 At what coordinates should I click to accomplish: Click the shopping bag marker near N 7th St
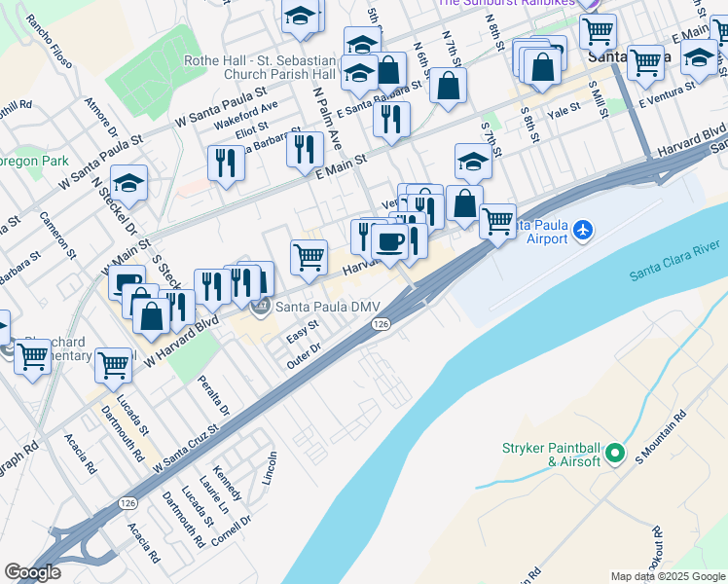pos(448,88)
